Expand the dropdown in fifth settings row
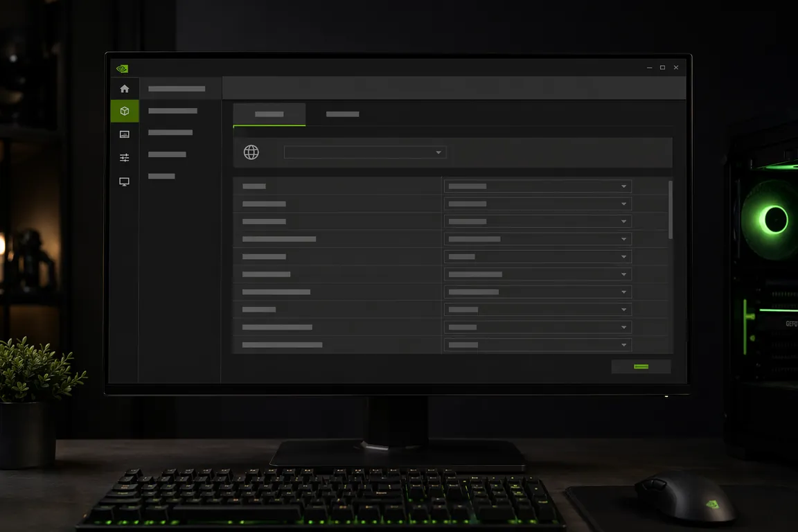This screenshot has width=798, height=532. click(x=538, y=256)
